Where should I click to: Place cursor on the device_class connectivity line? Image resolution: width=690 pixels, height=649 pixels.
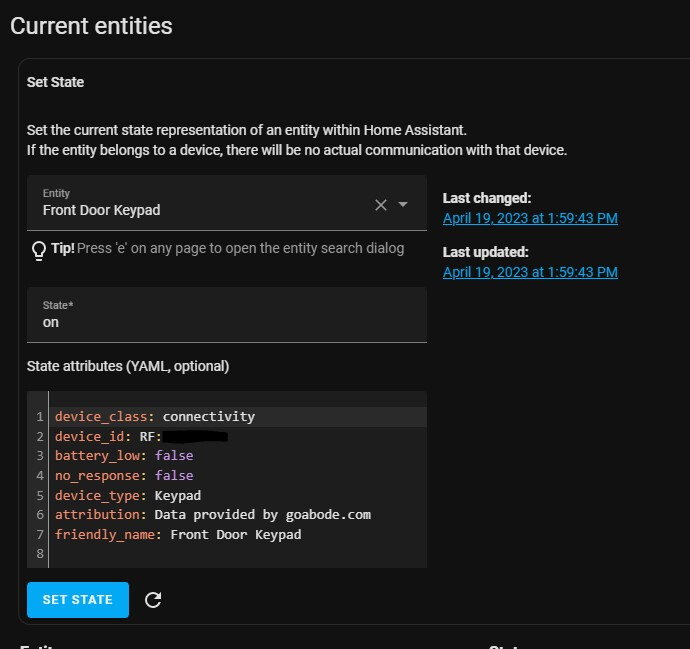click(155, 416)
